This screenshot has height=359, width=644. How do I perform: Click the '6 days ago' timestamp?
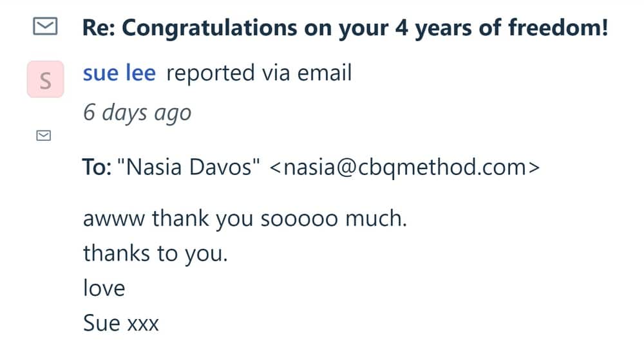pos(137,113)
